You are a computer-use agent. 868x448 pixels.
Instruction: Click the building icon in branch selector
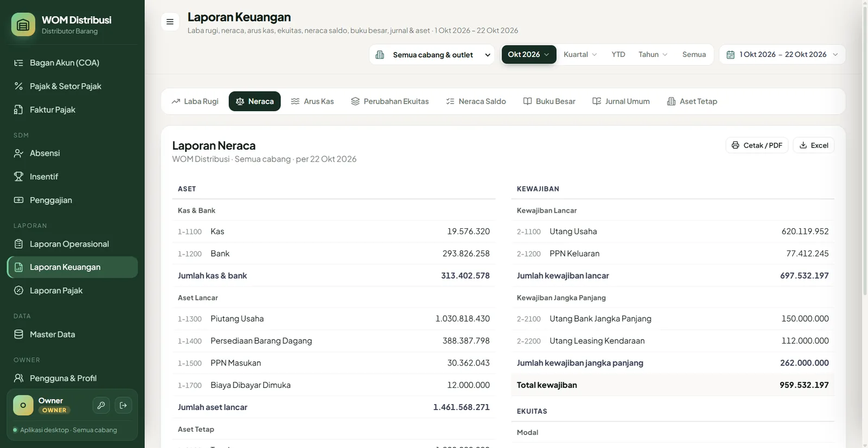pyautogui.click(x=380, y=55)
